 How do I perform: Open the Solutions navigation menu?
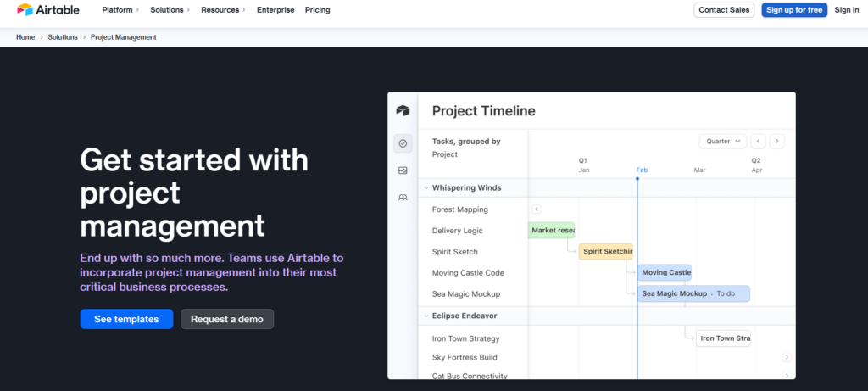[x=170, y=10]
